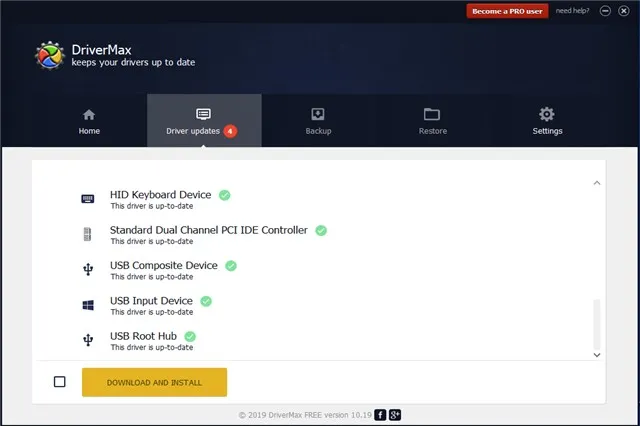Open the Google Plus icon in footer
Viewport: 640px width, 426px height.
(x=395, y=415)
